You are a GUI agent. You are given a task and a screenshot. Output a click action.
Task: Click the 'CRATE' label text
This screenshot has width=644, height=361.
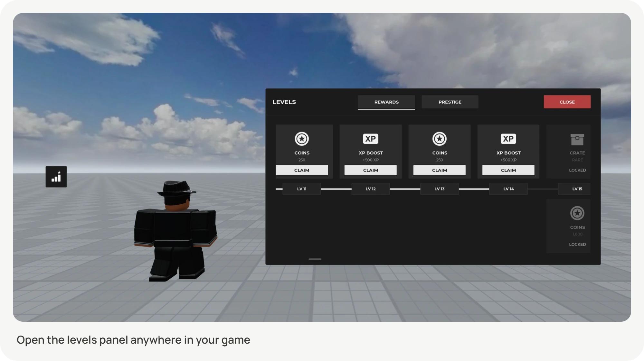[577, 153]
